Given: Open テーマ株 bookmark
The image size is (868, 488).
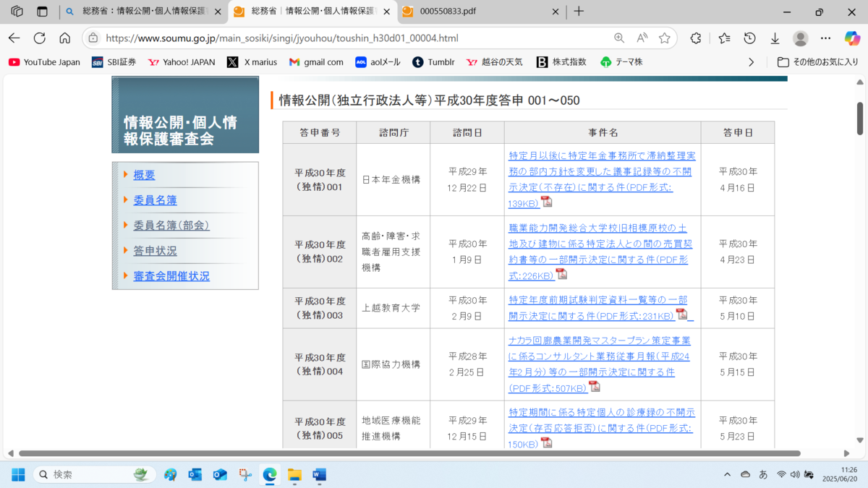Looking at the screenshot, I should coord(621,62).
